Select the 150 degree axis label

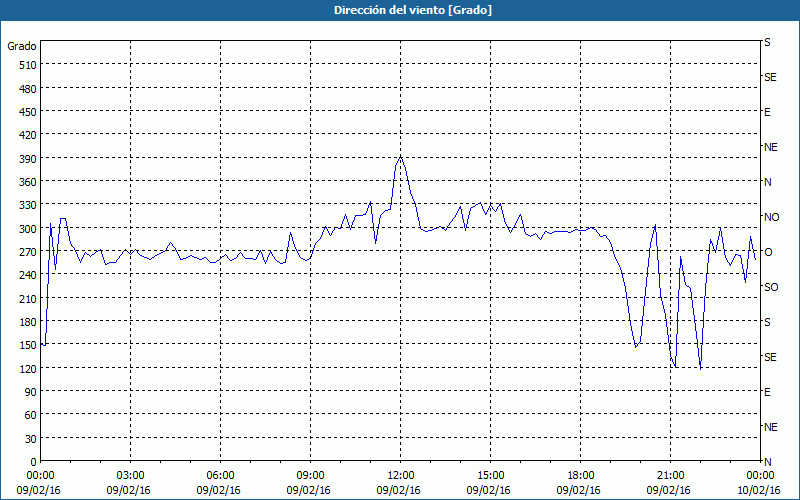[28, 345]
